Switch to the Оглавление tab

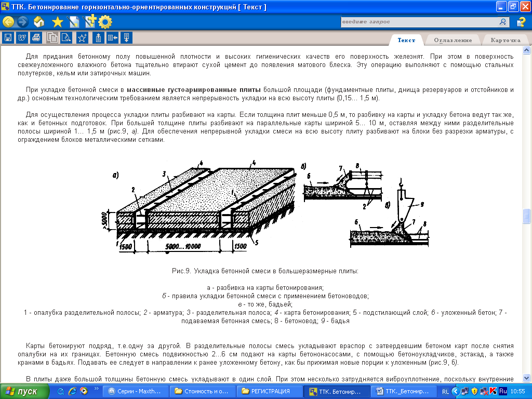453,40
